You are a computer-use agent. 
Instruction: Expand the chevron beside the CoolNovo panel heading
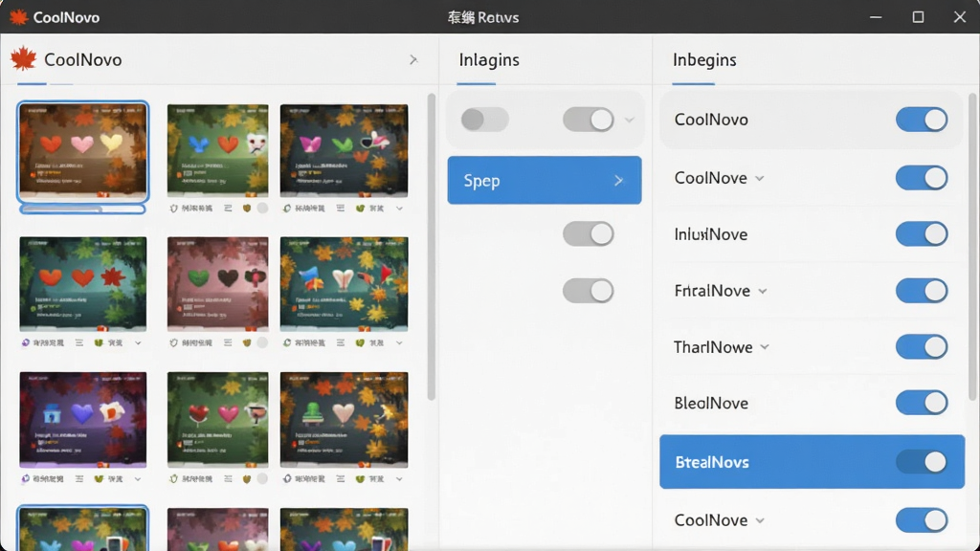(413, 59)
